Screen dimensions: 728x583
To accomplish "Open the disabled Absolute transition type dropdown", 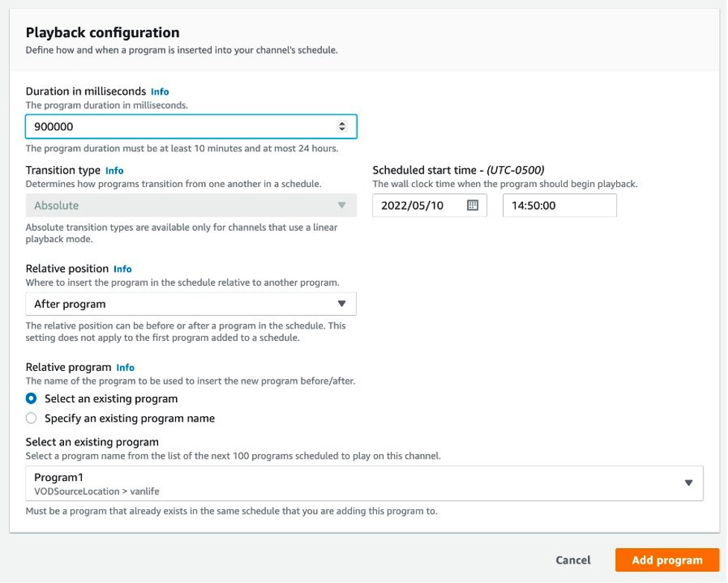I will tap(190, 206).
